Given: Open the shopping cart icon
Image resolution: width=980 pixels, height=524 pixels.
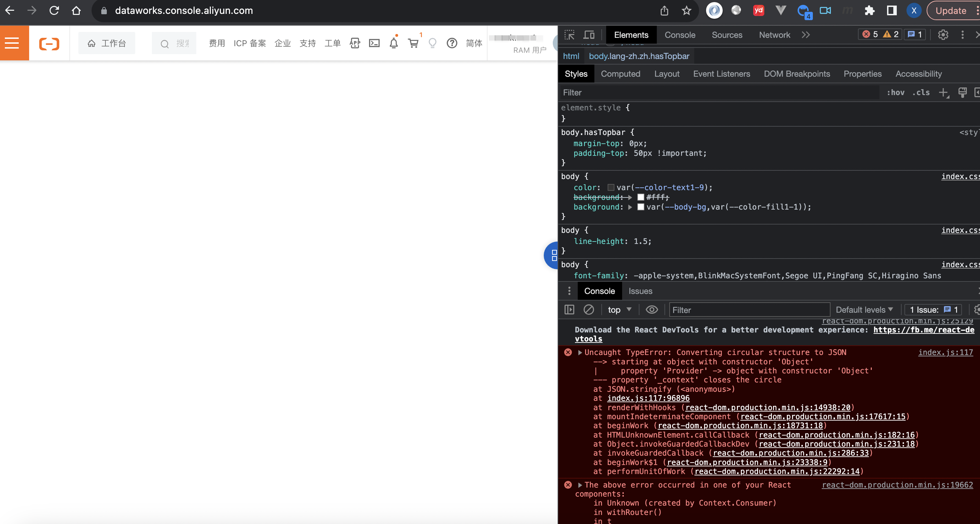Looking at the screenshot, I should click(413, 43).
